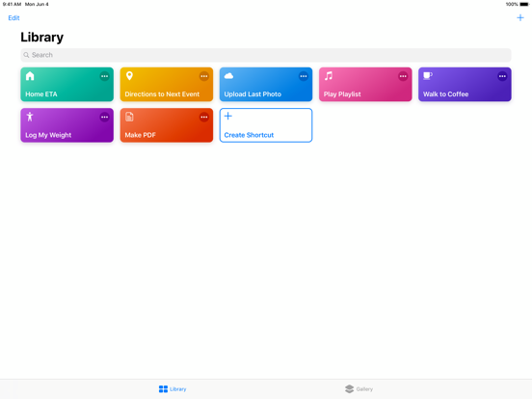Focus the Search field under Library
The height and width of the screenshot is (399, 532).
pos(266,55)
